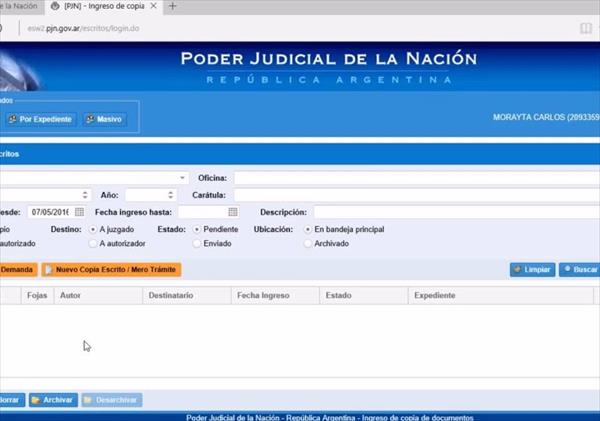This screenshot has height=421, width=600.
Task: Click the spinner left of the Año label
Action: [x=85, y=195]
